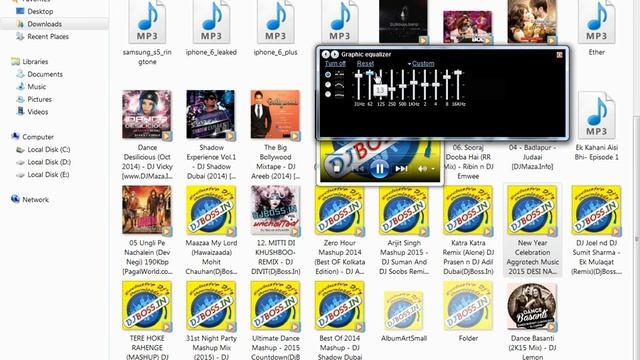
Task: Select 31st Night Party Mashup Mix file
Action: coord(211,320)
